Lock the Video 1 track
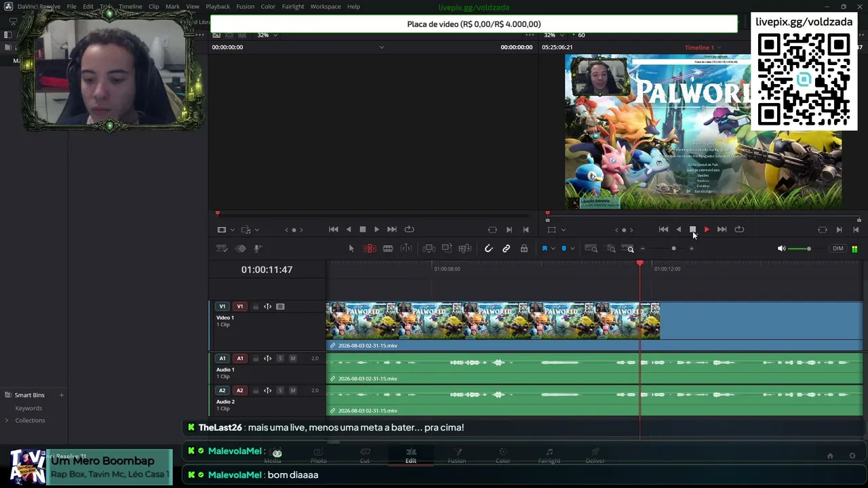This screenshot has width=868, height=488. click(256, 307)
